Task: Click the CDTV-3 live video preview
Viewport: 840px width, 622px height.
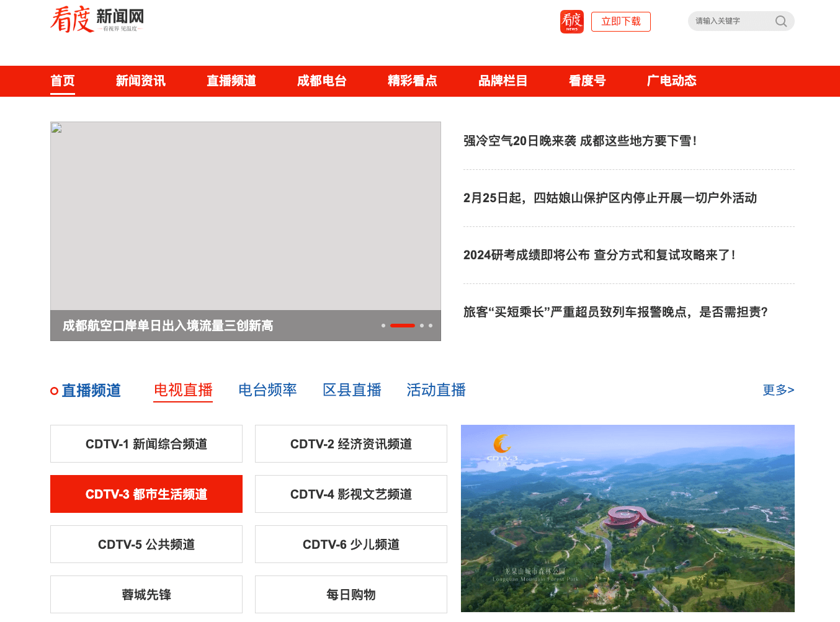Action: coord(627,518)
